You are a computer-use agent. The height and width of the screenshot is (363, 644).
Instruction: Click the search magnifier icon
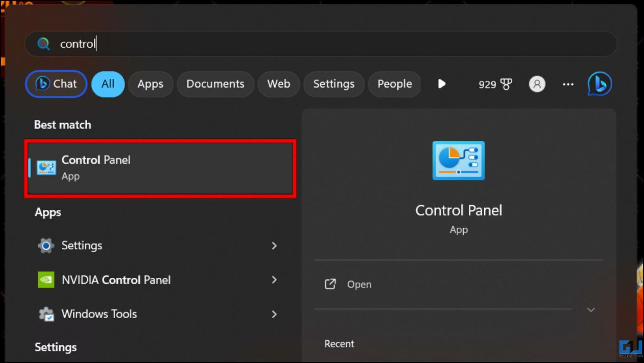43,44
